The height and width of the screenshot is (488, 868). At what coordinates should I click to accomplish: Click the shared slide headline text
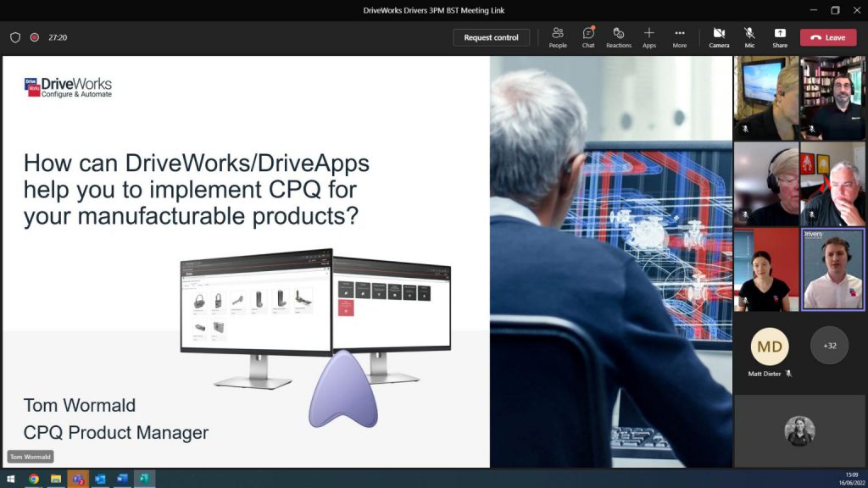197,189
